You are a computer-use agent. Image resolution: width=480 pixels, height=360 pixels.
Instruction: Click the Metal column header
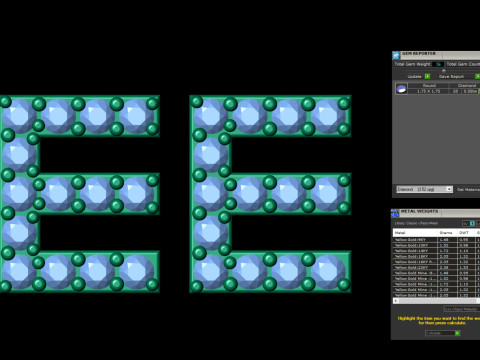pos(415,233)
